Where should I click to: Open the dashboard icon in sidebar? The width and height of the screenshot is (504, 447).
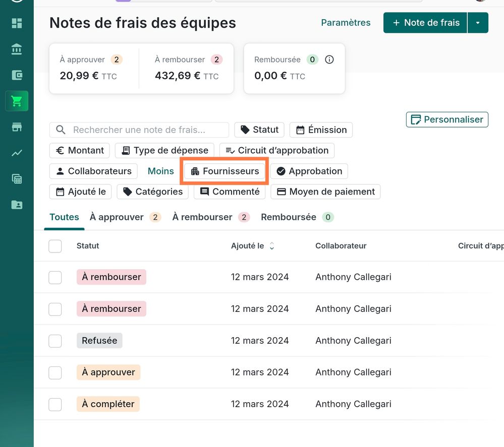pos(17,23)
